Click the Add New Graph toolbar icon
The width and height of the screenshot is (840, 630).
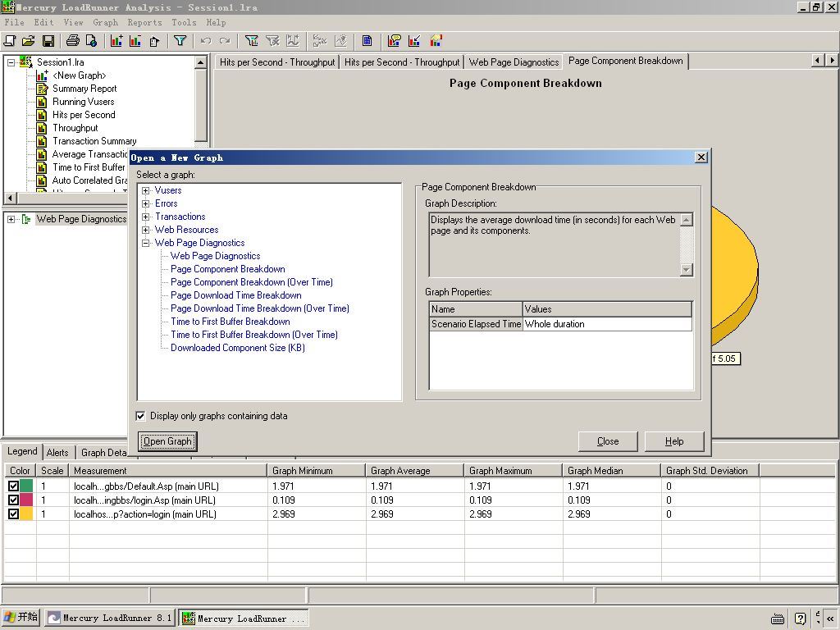116,41
